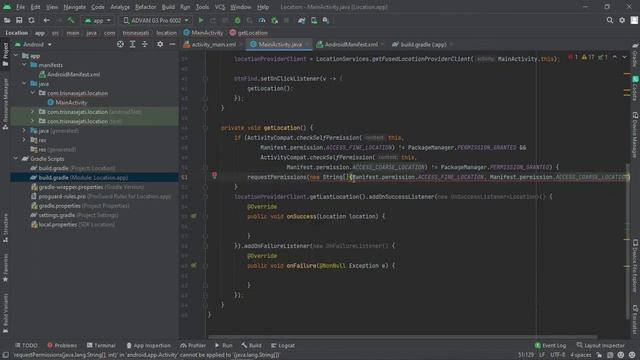Click Collapse All icon in Project panel
This screenshot has width=640, height=360.
tap(145, 44)
